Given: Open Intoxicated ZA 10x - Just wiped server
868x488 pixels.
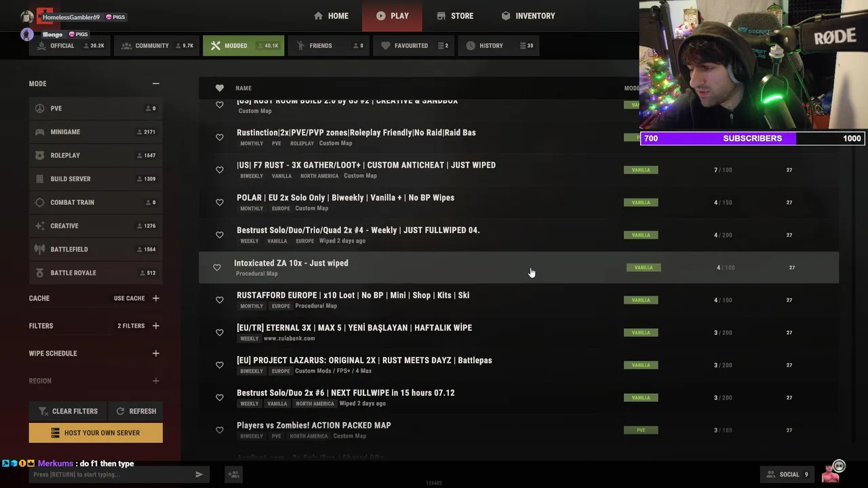Looking at the screenshot, I should point(519,267).
